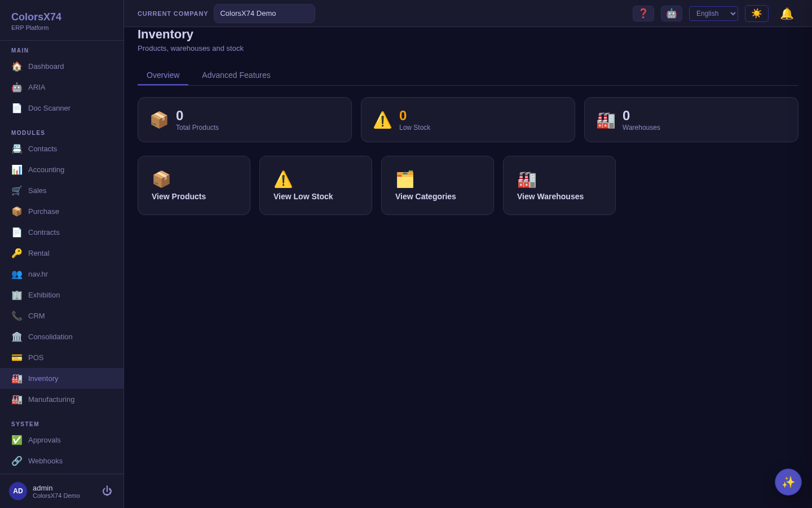Click the Inventory page heading
Viewport: 812px width, 508px height.
165,34
